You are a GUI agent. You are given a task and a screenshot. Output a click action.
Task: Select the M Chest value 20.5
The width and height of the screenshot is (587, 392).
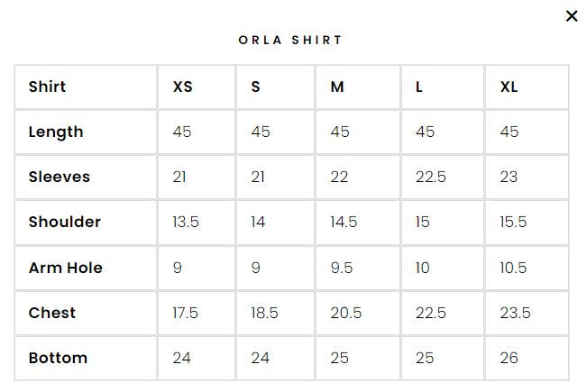pos(346,314)
